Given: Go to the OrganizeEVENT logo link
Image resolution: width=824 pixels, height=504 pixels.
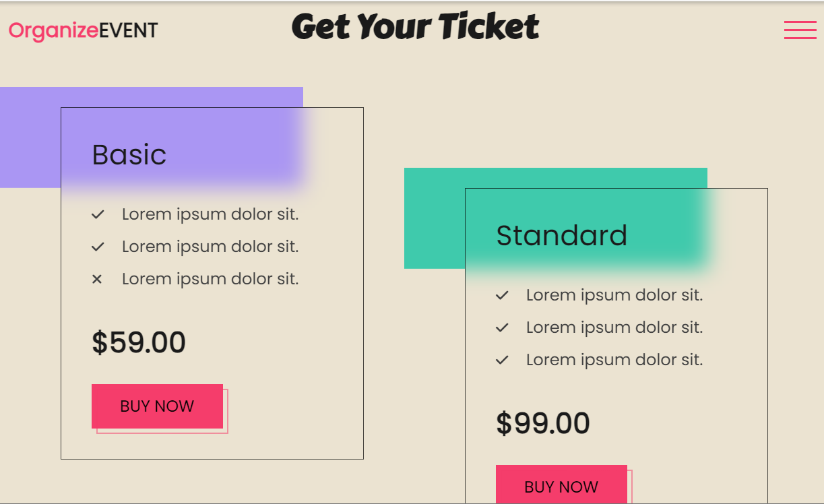Looking at the screenshot, I should (84, 30).
